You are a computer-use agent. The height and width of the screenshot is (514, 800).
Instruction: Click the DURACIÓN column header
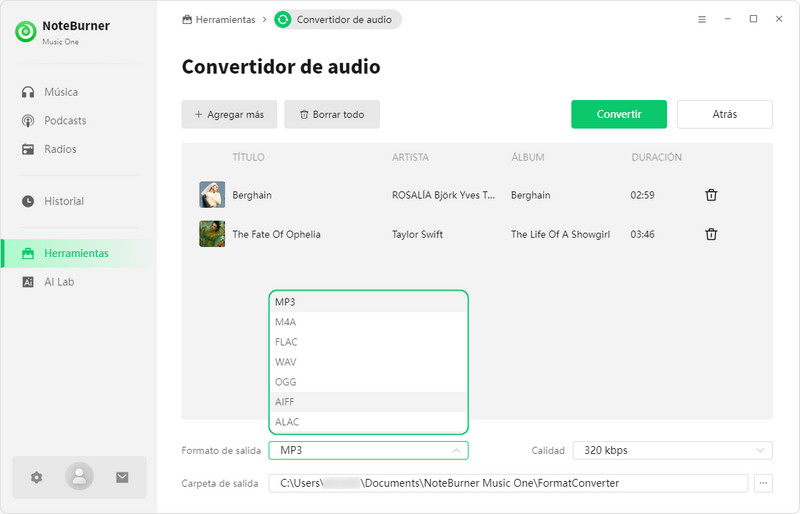(x=656, y=157)
